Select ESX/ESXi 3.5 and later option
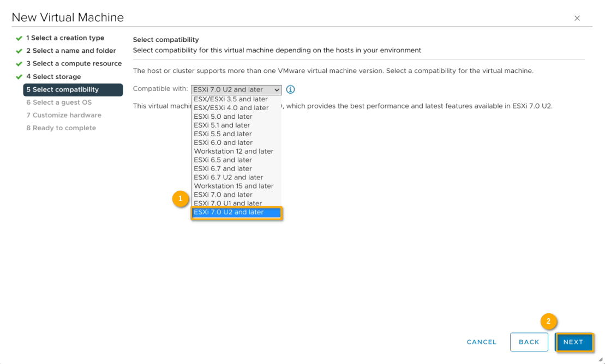 tap(231, 99)
